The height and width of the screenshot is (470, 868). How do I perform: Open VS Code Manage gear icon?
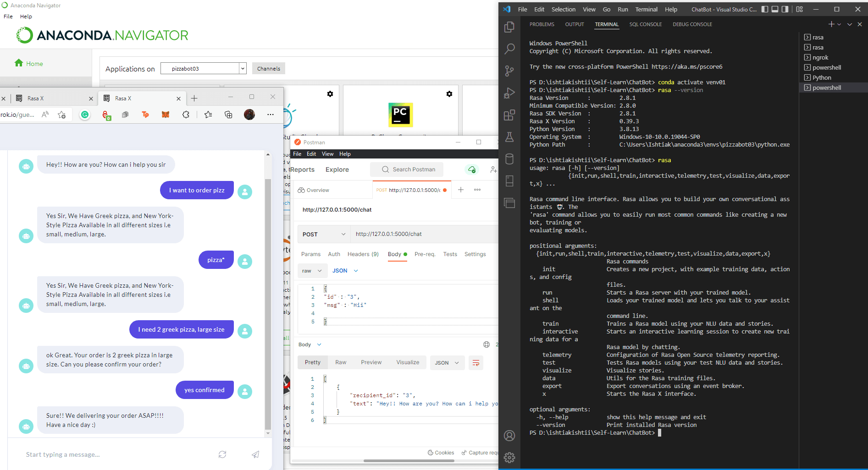509,457
